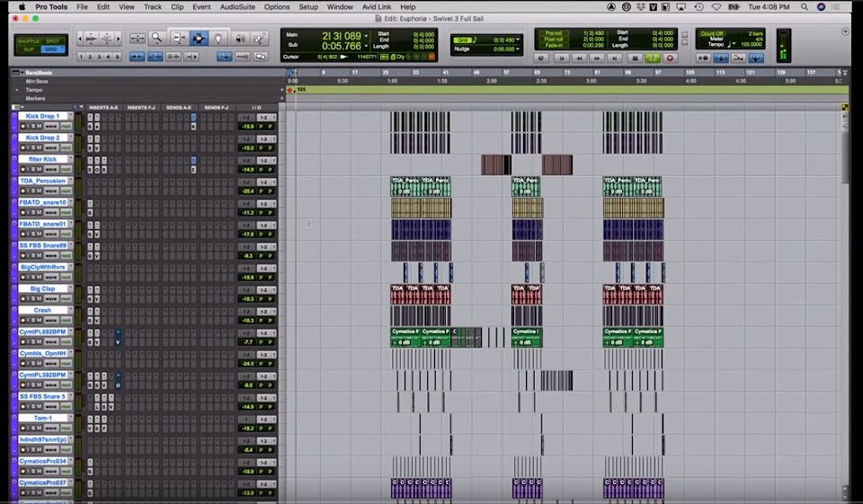Click Kick Drop 1 volume value -15.9
Viewport: 863px width, 504px height.
pos(248,127)
